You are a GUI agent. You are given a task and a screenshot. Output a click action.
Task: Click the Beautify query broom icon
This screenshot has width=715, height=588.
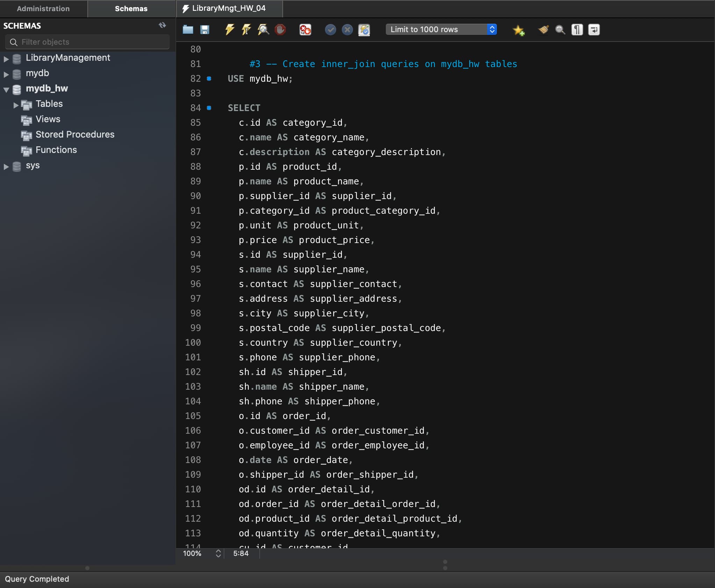coord(543,30)
